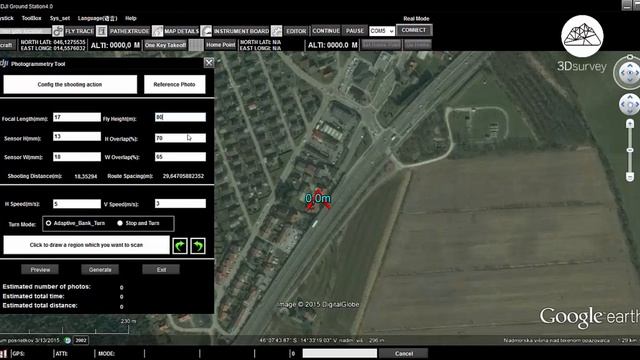Click the Route Spacing value 29,64705882352
The height and width of the screenshot is (360, 640).
[183, 176]
